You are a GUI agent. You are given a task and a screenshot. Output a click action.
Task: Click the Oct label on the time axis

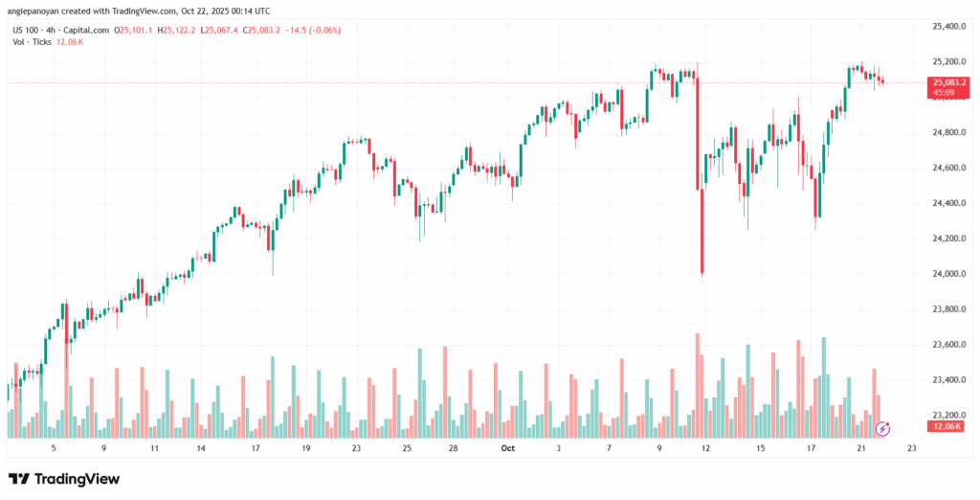(508, 447)
